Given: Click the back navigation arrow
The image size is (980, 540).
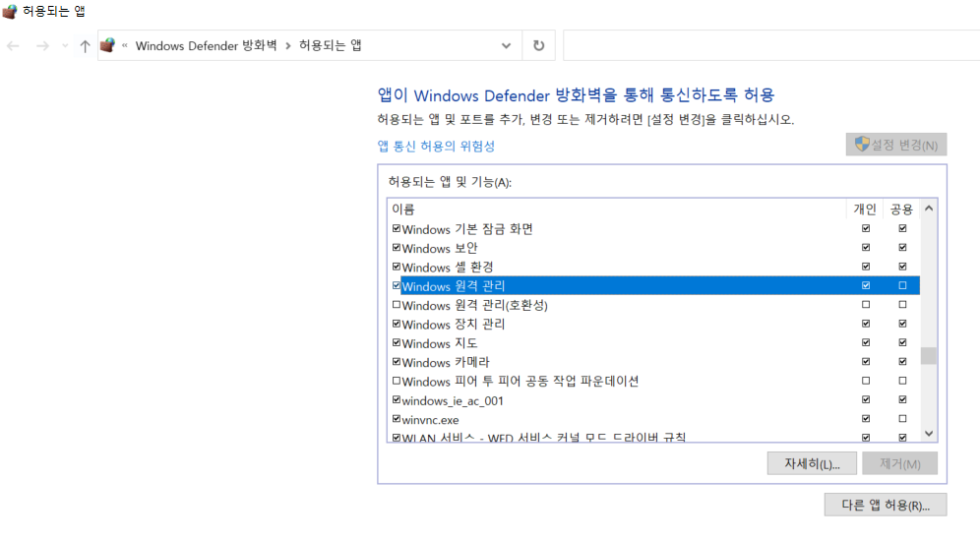Looking at the screenshot, I should point(13,45).
